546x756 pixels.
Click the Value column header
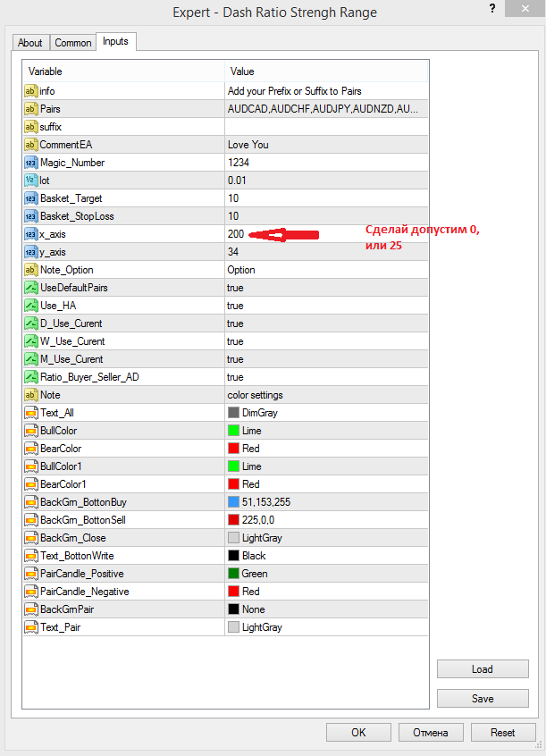tap(326, 71)
